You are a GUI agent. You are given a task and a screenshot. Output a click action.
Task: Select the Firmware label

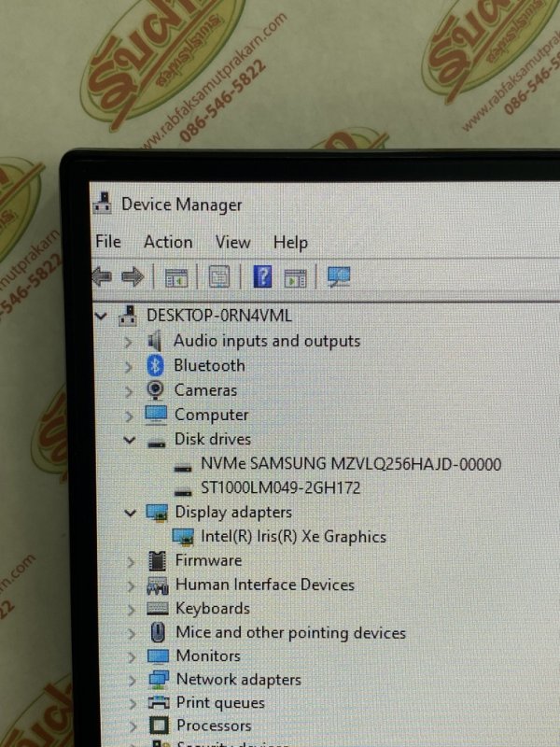point(208,560)
